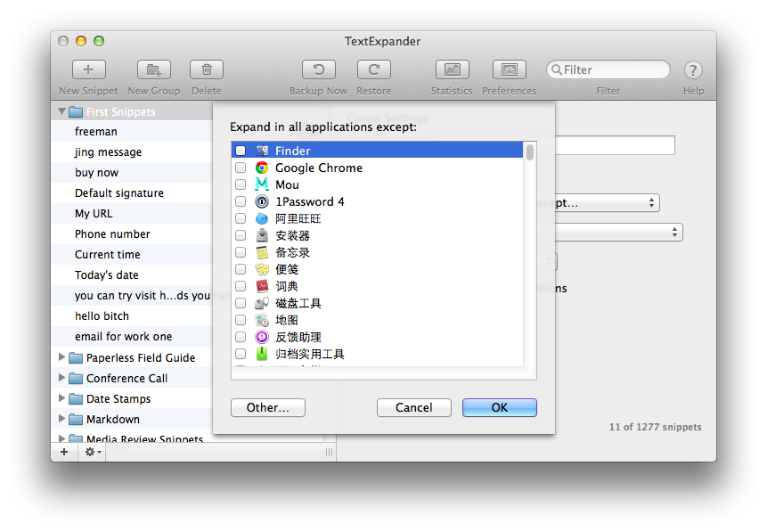Select the 'Default signature' snippet

pyautogui.click(x=132, y=193)
